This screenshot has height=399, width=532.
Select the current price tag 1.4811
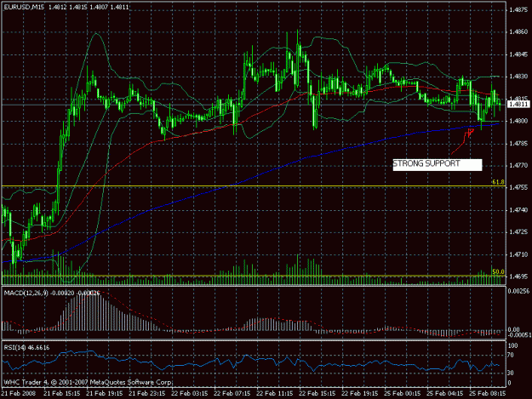518,105
